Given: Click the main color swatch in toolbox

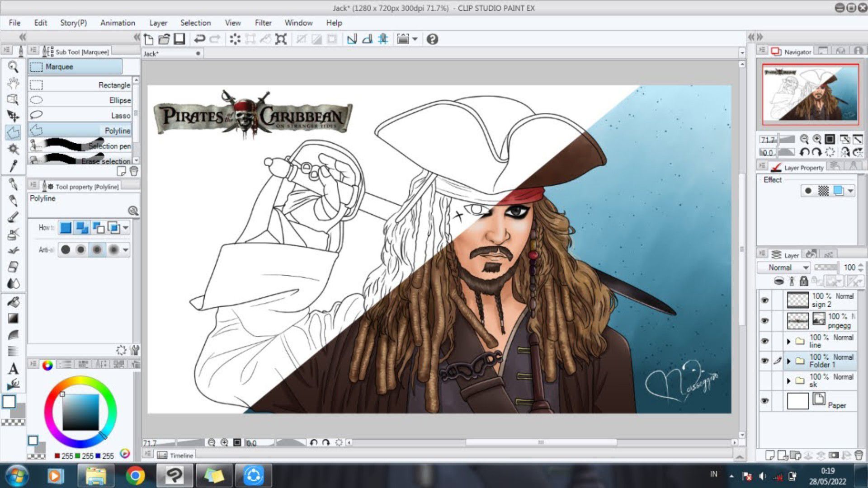Looking at the screenshot, I should click(x=9, y=402).
